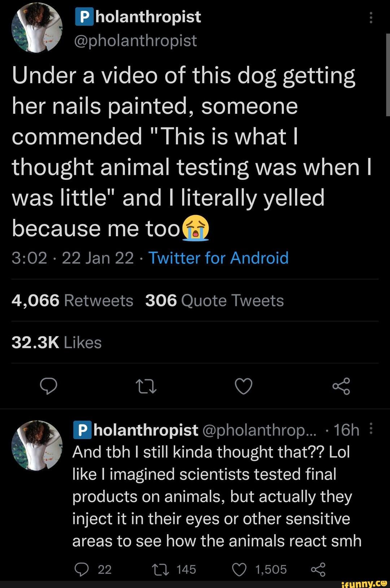View the 4,066 Retweets list
The image size is (390, 588).
coord(72,301)
